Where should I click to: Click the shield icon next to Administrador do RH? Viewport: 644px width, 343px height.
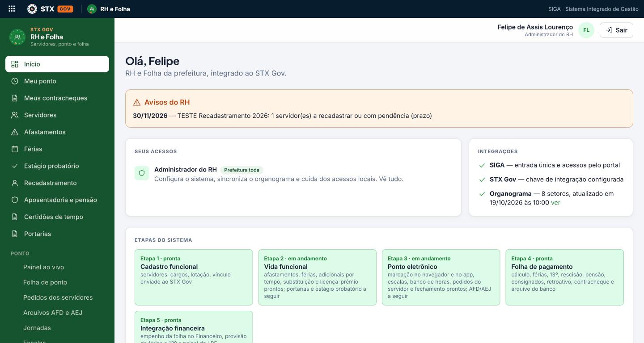[x=142, y=173]
